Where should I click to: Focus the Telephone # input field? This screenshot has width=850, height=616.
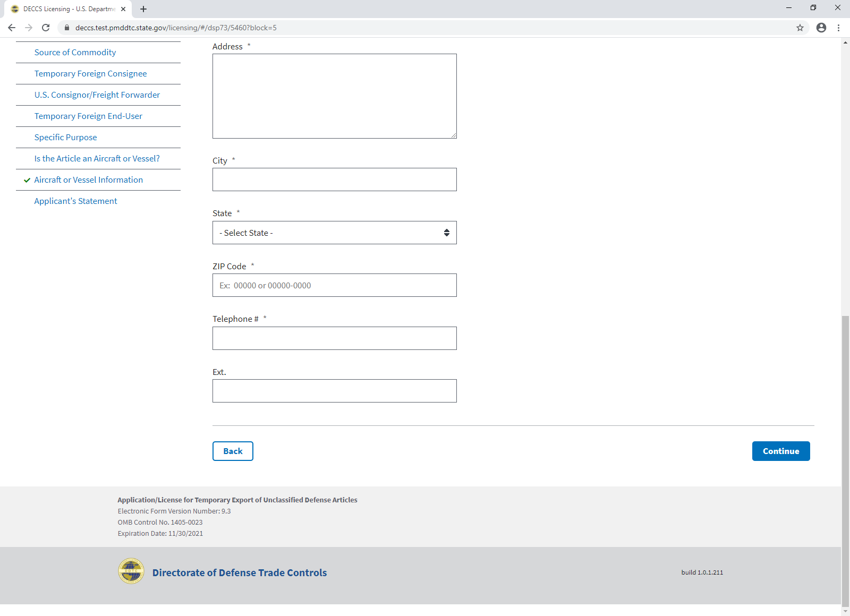coord(335,338)
